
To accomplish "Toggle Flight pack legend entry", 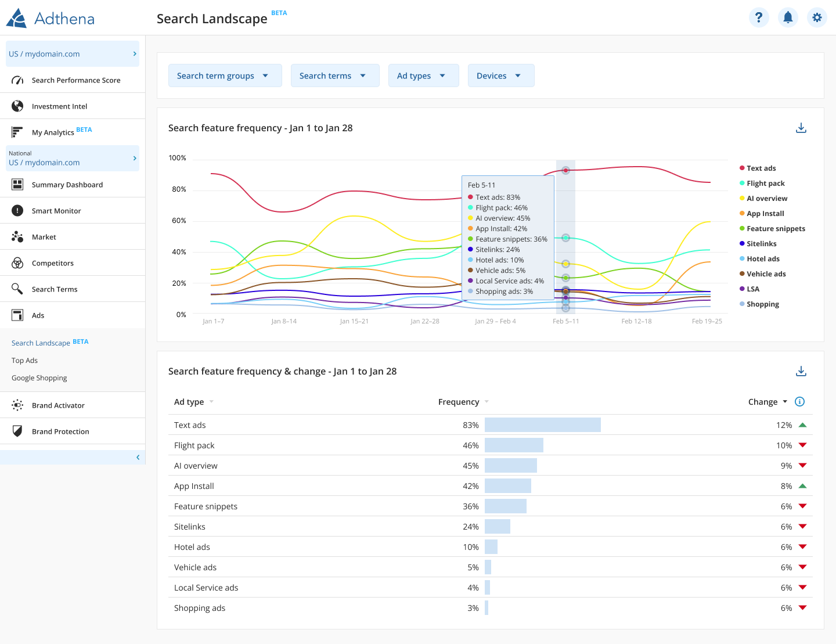I will (x=765, y=184).
